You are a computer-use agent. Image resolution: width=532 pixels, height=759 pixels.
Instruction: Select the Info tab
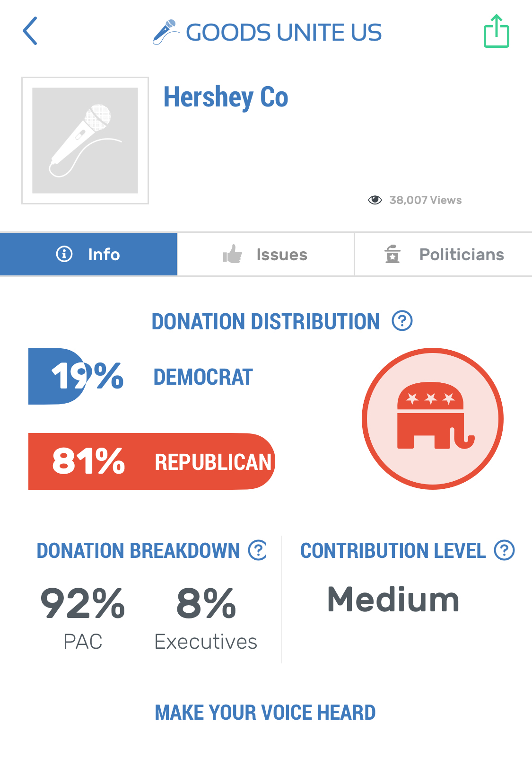pyautogui.click(x=88, y=254)
